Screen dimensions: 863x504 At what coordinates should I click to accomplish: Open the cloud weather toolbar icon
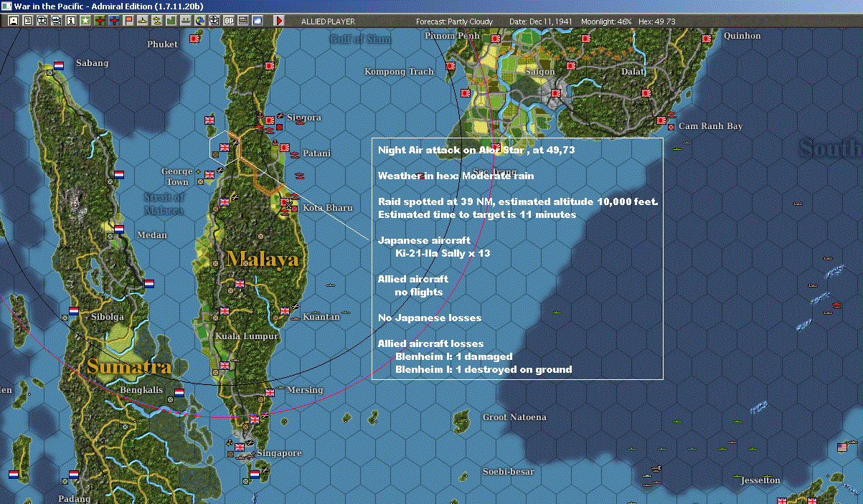(x=258, y=21)
